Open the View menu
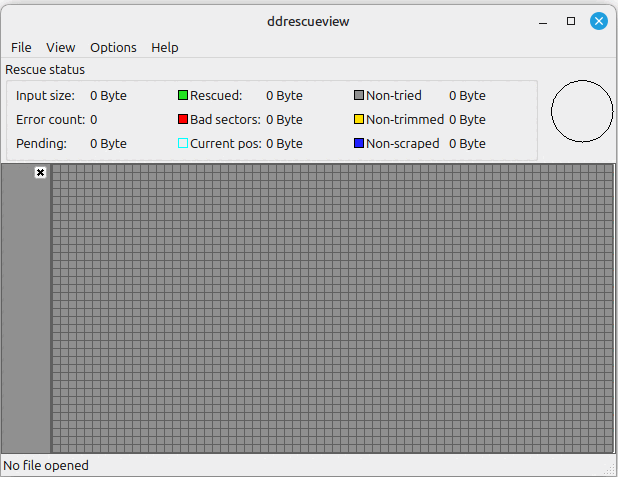 click(x=60, y=48)
